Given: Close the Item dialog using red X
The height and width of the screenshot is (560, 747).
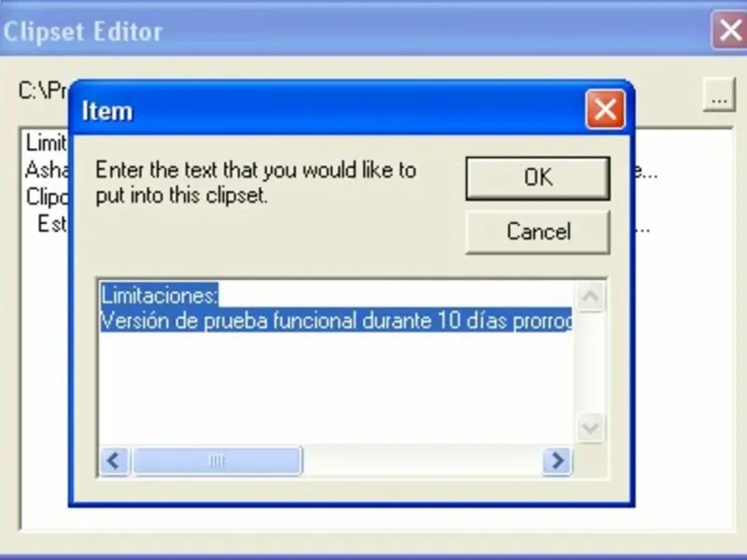Looking at the screenshot, I should [x=605, y=110].
